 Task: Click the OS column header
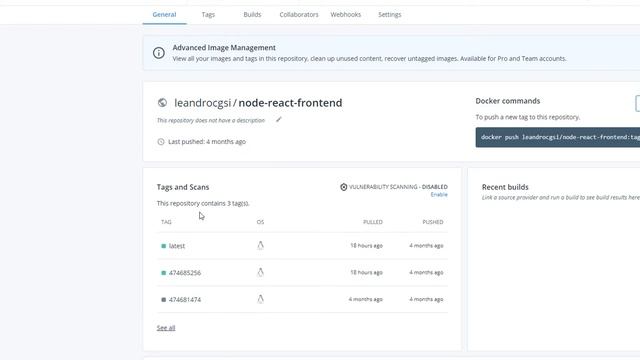coord(260,222)
